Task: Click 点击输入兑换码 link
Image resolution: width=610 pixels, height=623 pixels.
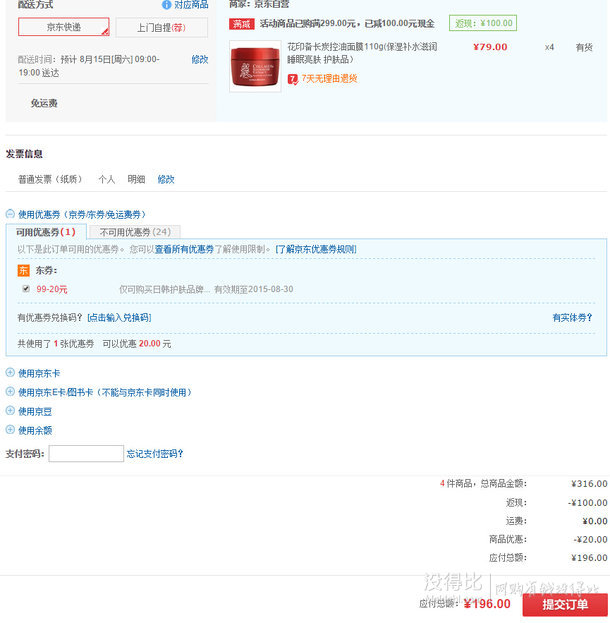Action: click(119, 317)
